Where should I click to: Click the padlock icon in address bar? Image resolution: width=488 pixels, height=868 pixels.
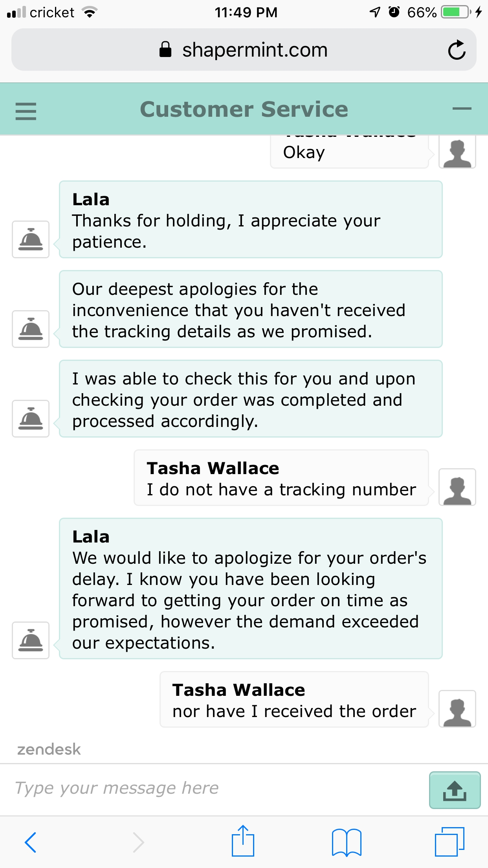(165, 50)
